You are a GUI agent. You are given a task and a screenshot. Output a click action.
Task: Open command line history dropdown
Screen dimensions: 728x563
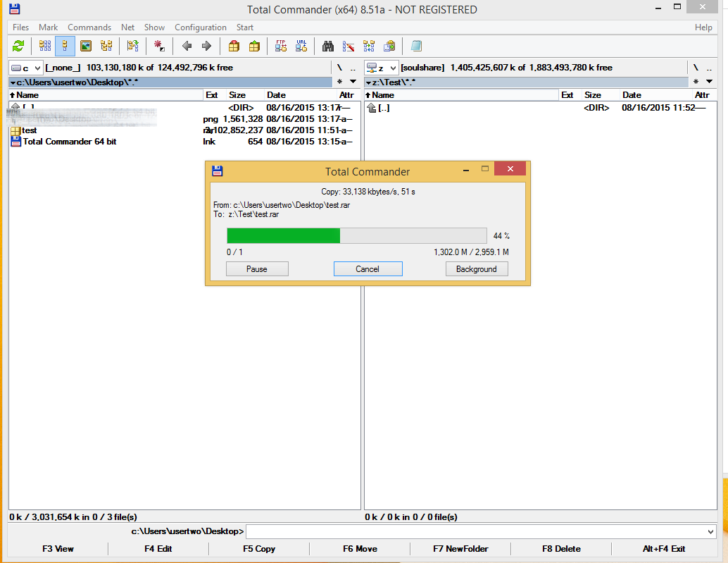coord(710,532)
